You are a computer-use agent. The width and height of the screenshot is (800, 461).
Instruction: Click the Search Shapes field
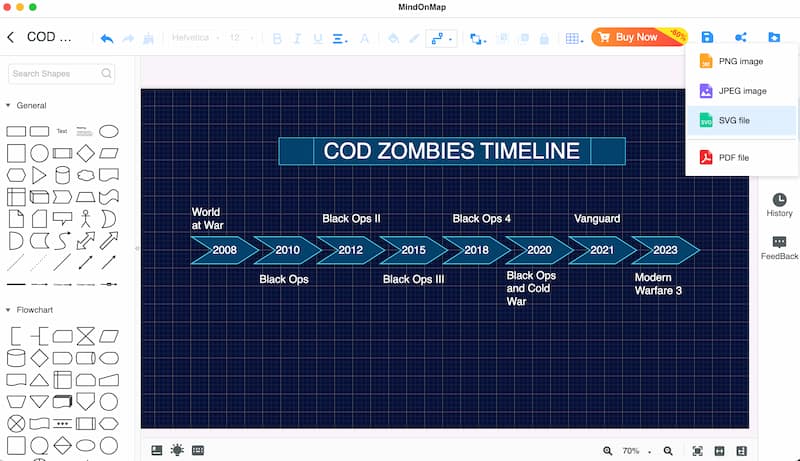[61, 73]
